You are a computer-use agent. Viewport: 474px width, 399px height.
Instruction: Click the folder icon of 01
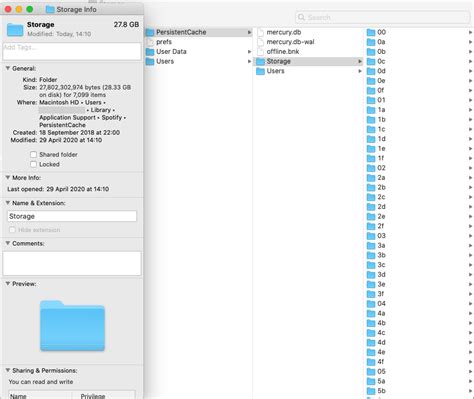(x=371, y=100)
